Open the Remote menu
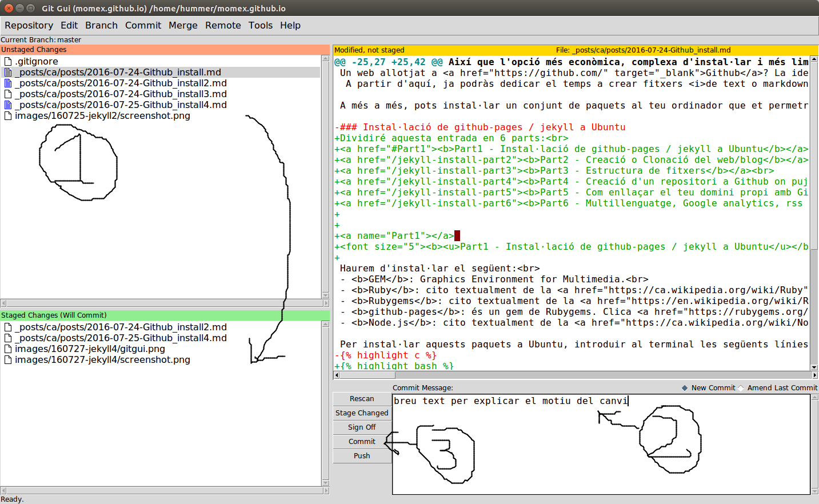 point(223,25)
